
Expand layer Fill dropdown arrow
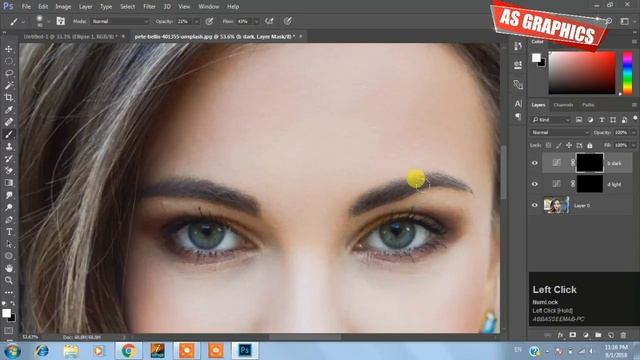click(633, 145)
